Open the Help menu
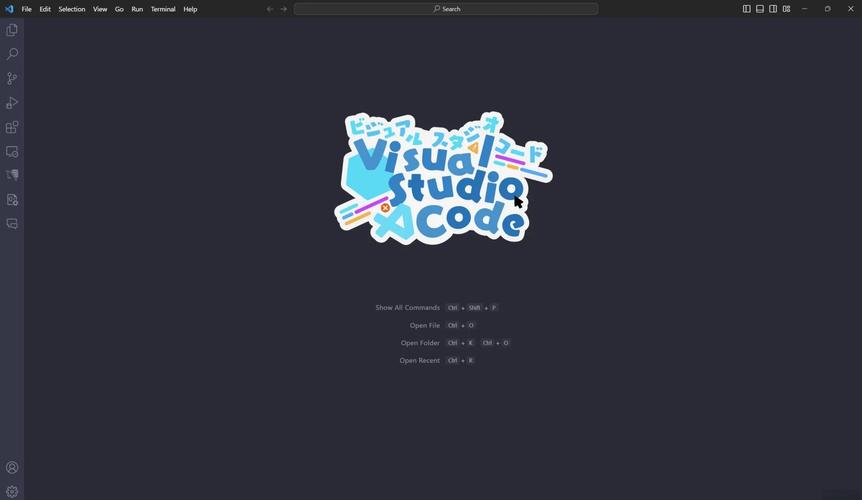This screenshot has height=500, width=862. 190,9
